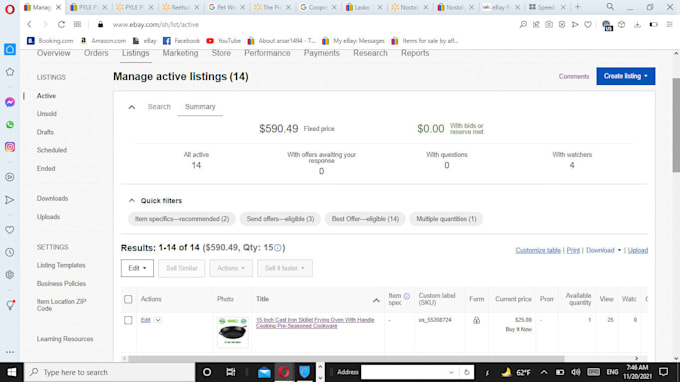Image resolution: width=680 pixels, height=382 pixels.
Task: Add page to bookmarks heart icon
Action: 588,25
